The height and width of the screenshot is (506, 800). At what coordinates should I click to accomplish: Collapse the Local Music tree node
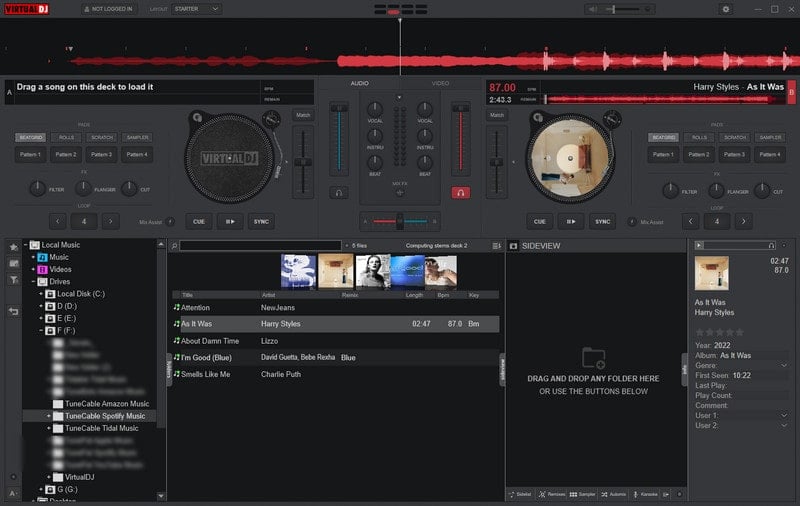[x=26, y=245]
